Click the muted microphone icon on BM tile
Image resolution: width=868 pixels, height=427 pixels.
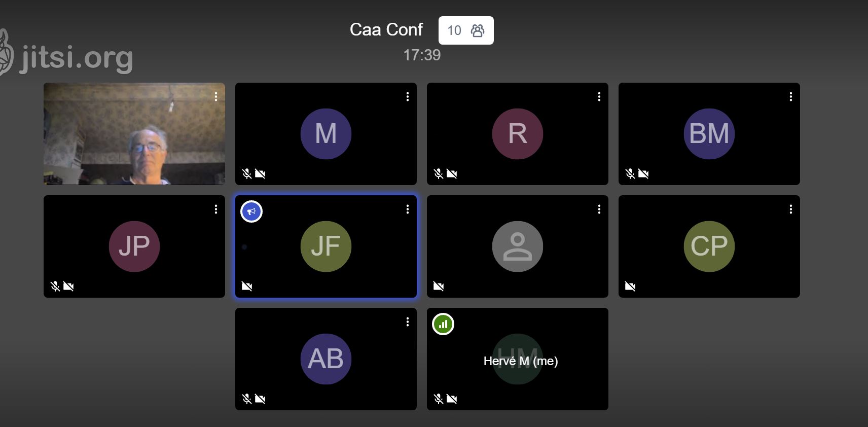click(x=630, y=174)
